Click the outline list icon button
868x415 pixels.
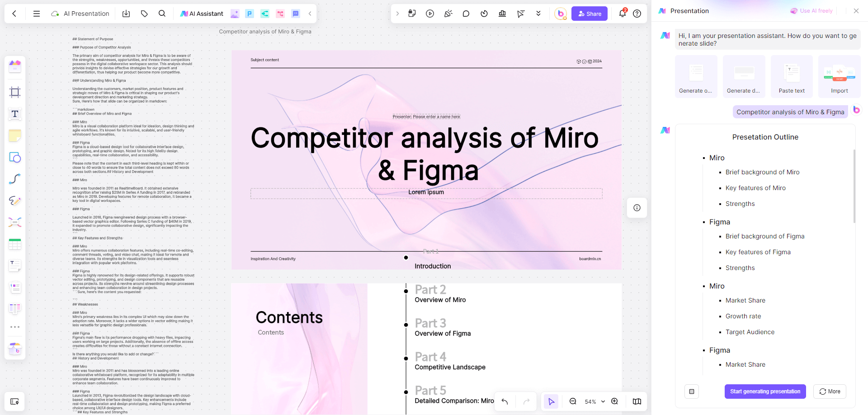click(x=692, y=392)
